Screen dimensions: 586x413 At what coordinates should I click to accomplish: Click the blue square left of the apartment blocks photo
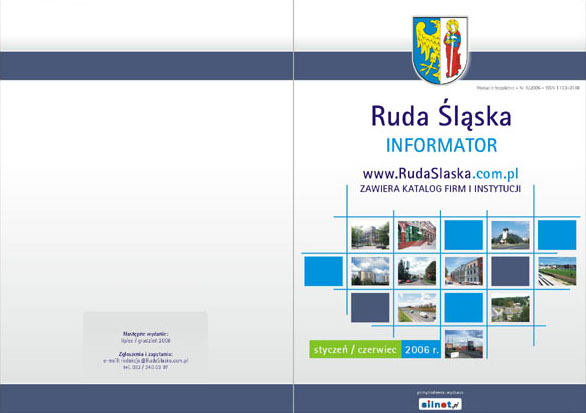click(323, 271)
